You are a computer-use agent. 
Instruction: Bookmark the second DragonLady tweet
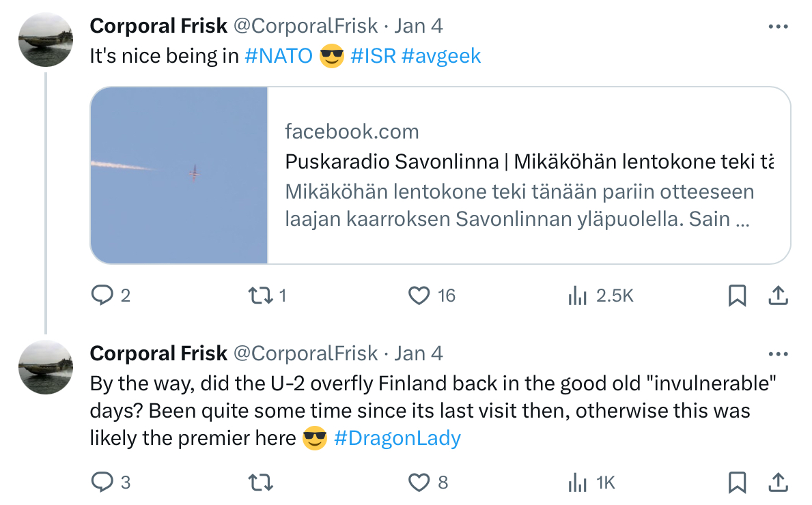click(737, 482)
